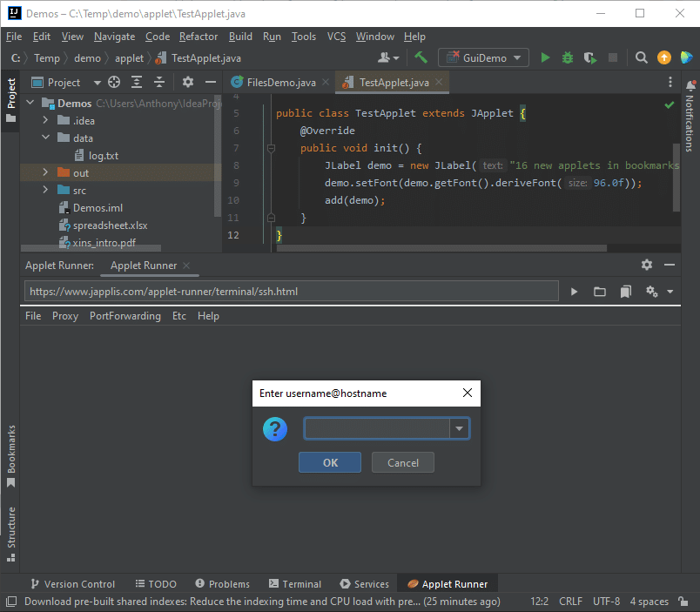Open local applet folder icon
Screen dimensions: 700x612
pos(600,292)
